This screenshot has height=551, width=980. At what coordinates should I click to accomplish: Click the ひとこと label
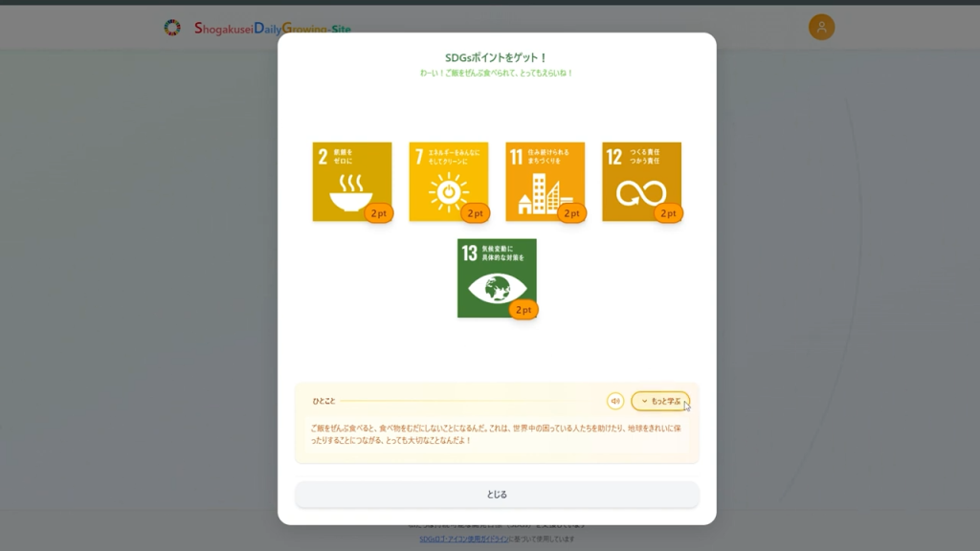coord(323,401)
